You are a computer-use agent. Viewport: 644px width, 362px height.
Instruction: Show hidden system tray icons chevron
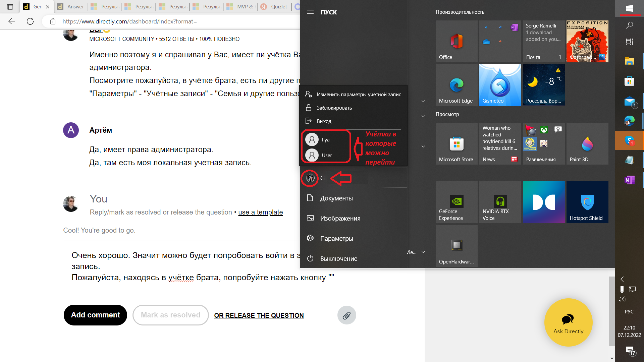(x=622, y=279)
